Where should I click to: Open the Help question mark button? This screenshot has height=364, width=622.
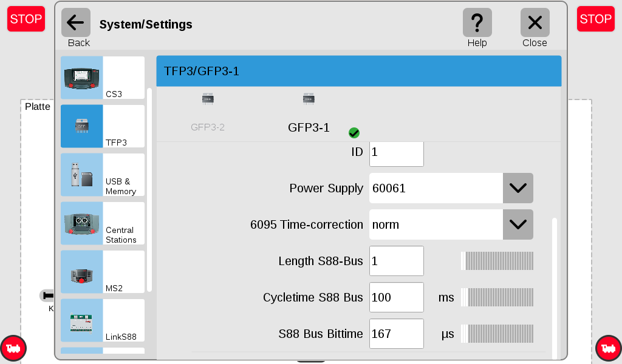[x=477, y=22]
